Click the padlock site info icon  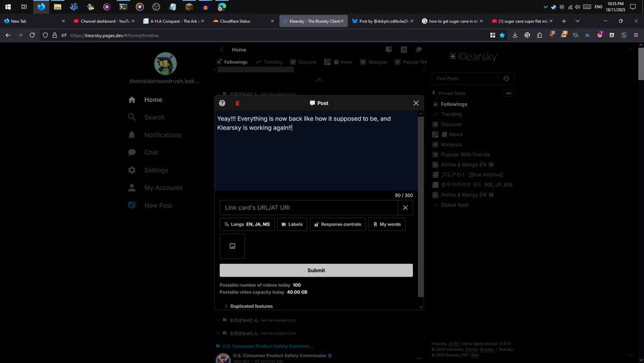point(55,35)
